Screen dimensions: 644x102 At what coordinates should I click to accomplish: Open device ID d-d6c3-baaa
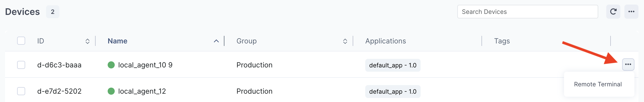pos(59,65)
